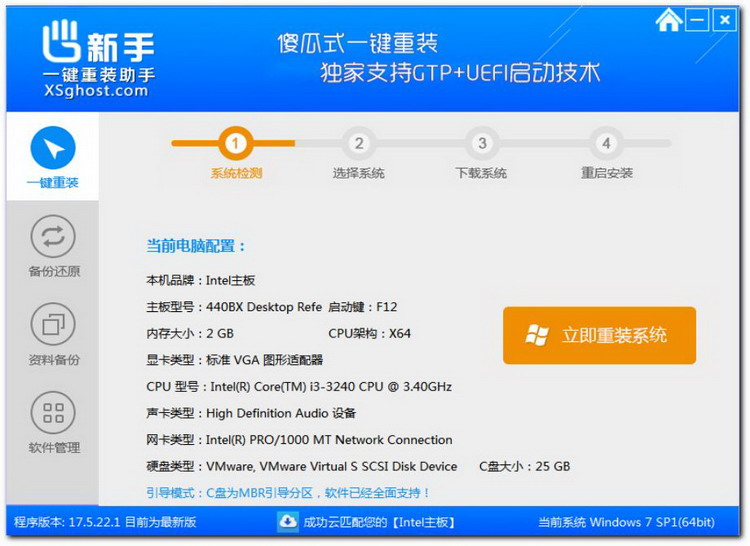This screenshot has height=546, width=750.
Task: Click the 新手 logo in header
Action: (99, 43)
